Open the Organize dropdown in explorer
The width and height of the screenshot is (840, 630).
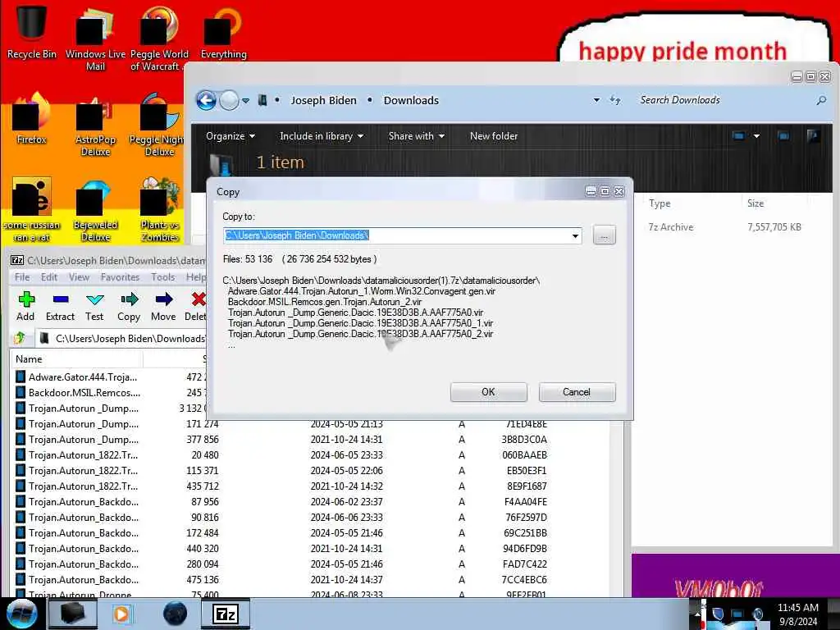click(231, 136)
